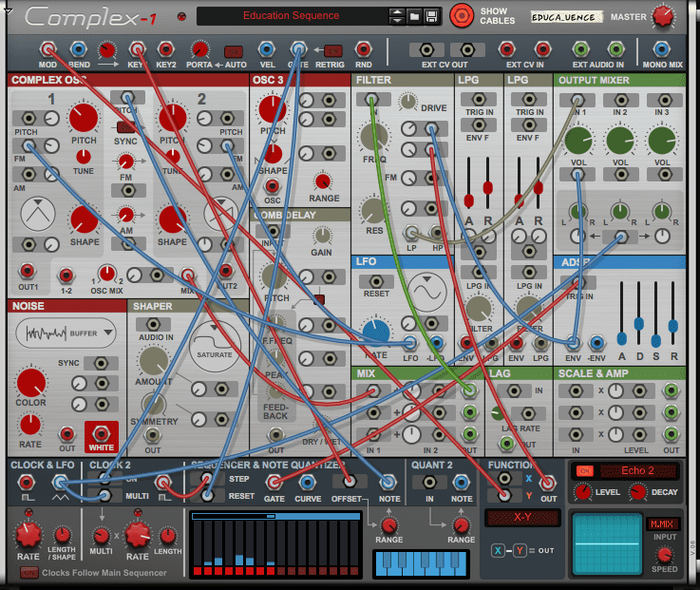Click the ADSR Sustain fader
Screen dimensions: 700x590
(655, 341)
